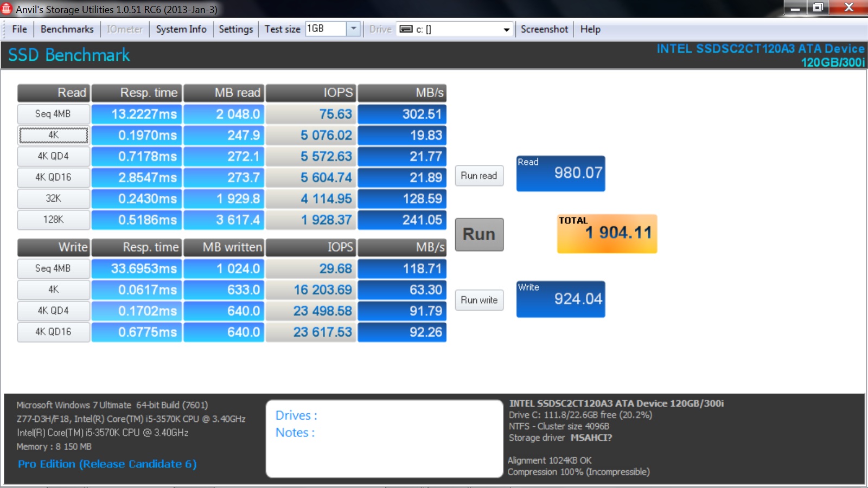Viewport: 868px width, 488px height.
Task: Select the read Seq 4MB 302.51 MB/s value
Action: pyautogui.click(x=402, y=114)
